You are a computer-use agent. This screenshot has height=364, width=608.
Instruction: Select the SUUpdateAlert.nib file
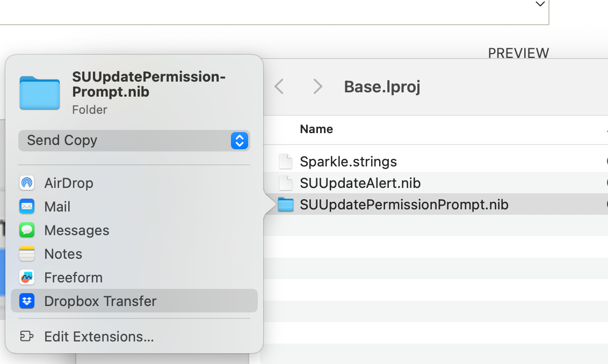(360, 183)
